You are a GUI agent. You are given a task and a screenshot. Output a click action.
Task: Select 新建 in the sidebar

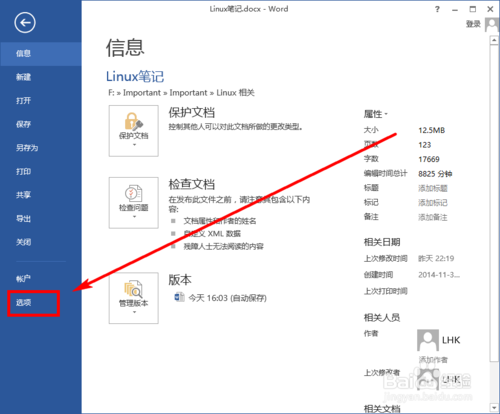(41, 77)
